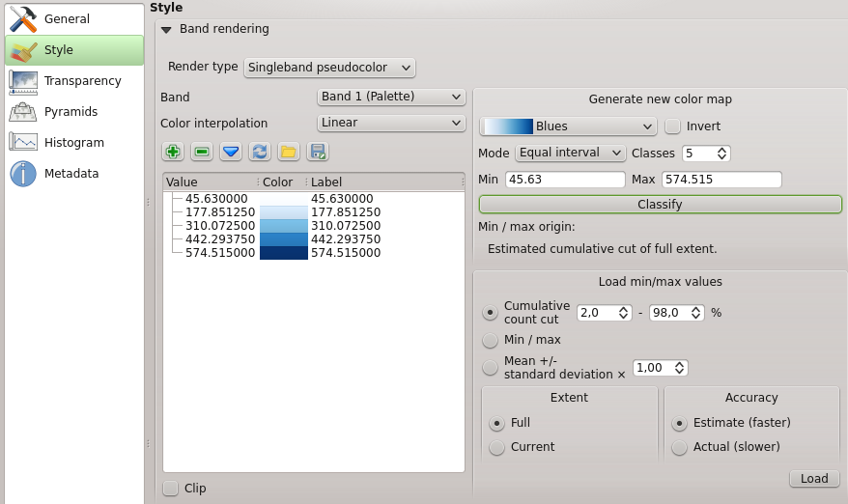Open the Histogram section in the sidebar
The height and width of the screenshot is (504, 848).
[x=73, y=142]
